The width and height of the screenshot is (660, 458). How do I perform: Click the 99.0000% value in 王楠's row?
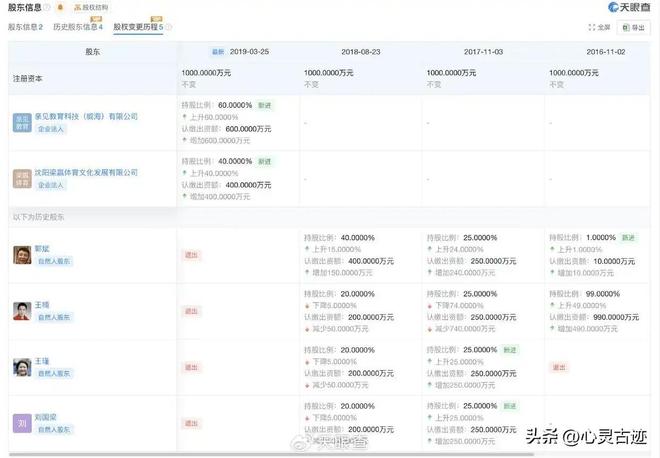pos(603,294)
